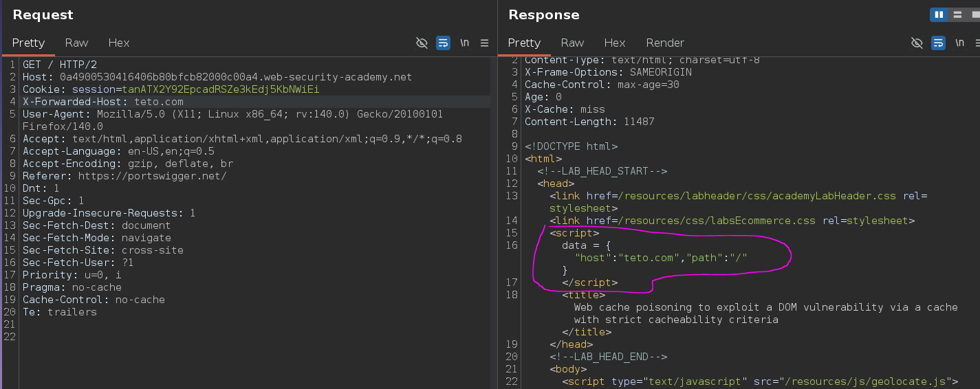Toggle \n non-printable chars in Request
Image resolution: width=980 pixels, height=389 pixels.
[465, 43]
